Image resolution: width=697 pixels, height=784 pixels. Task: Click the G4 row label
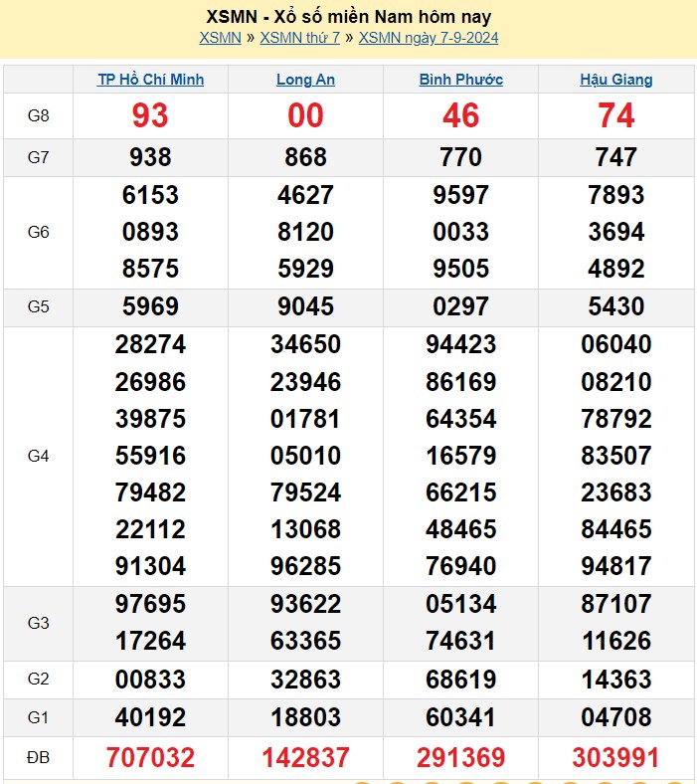(38, 456)
